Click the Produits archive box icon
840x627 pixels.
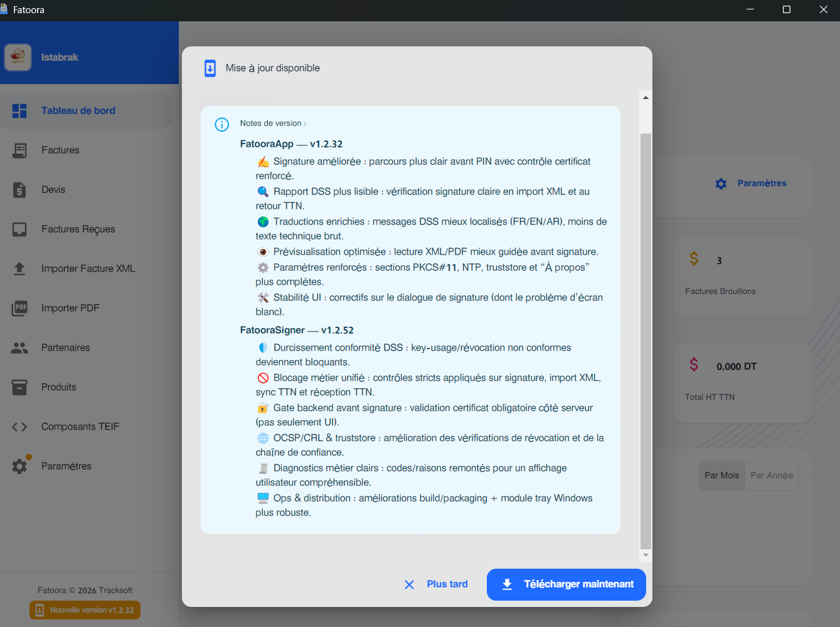point(19,387)
